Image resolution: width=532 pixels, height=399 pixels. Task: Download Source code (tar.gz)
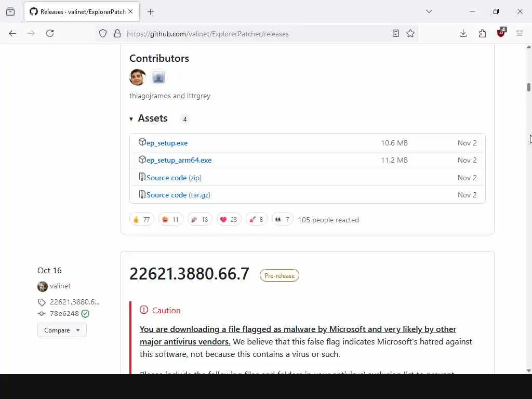click(x=179, y=195)
